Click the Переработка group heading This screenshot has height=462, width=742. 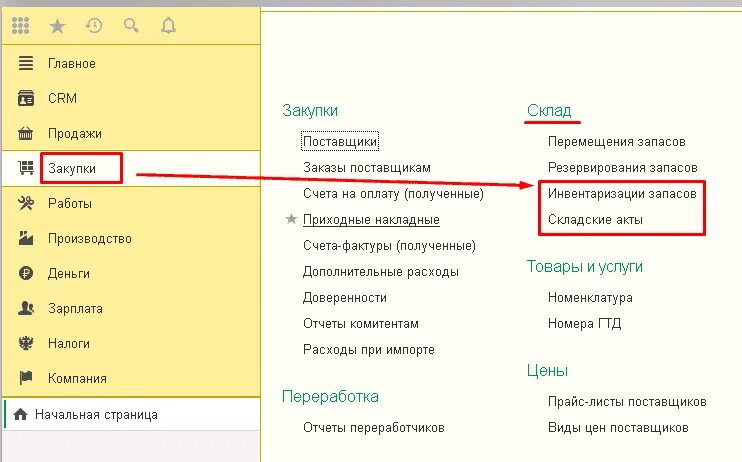pos(330,397)
